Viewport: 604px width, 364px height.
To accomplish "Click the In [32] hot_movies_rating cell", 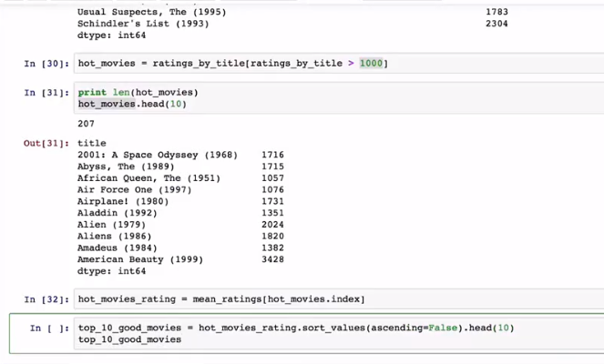I will click(x=339, y=299).
